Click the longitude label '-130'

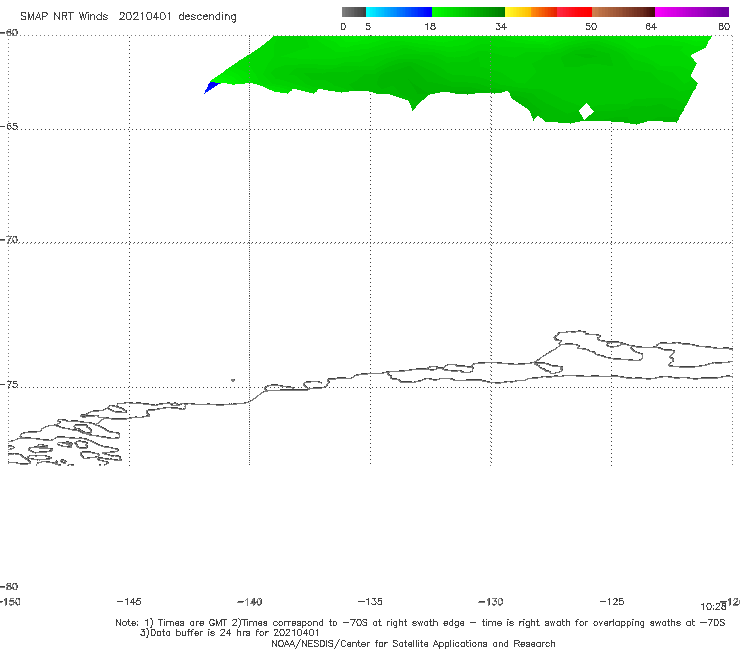[491, 601]
